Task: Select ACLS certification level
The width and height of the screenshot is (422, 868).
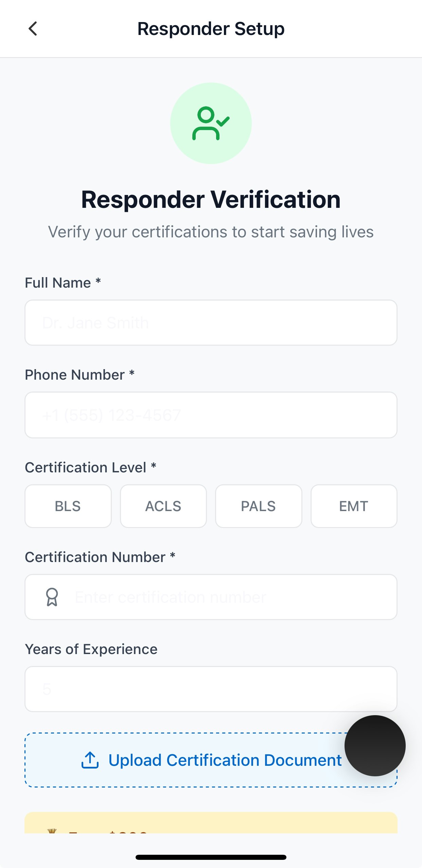Action: [163, 506]
